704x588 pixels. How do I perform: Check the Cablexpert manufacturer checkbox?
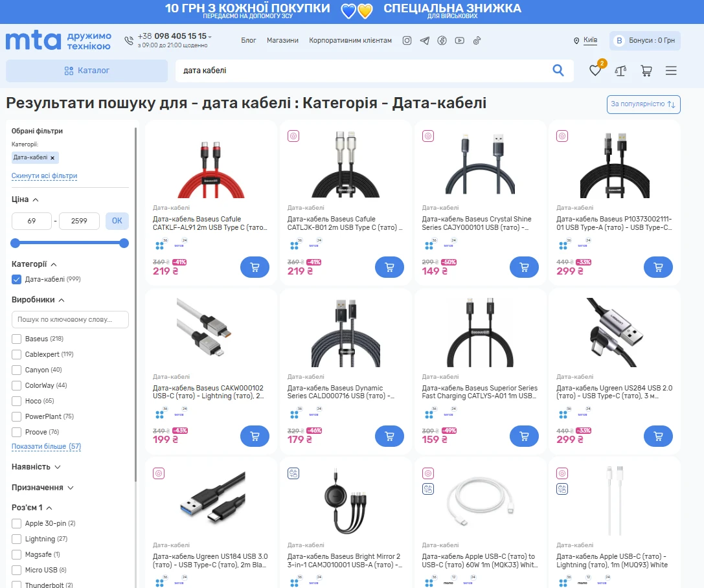17,354
